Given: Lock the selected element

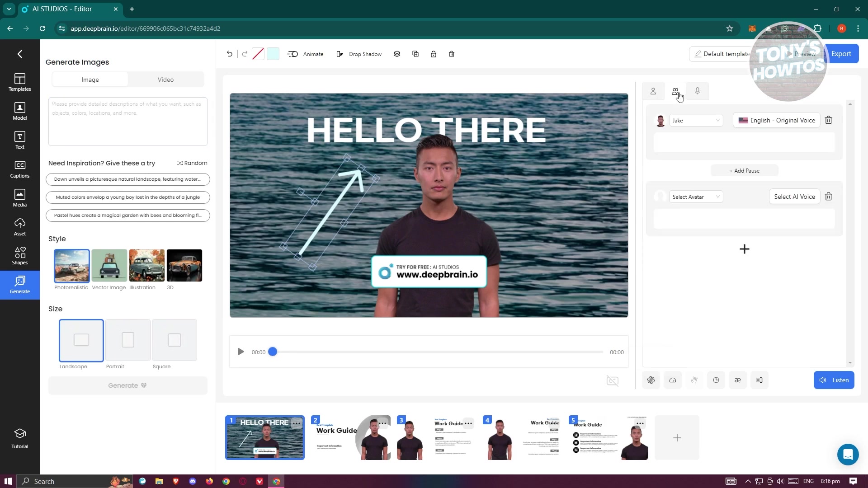Looking at the screenshot, I should click(434, 54).
